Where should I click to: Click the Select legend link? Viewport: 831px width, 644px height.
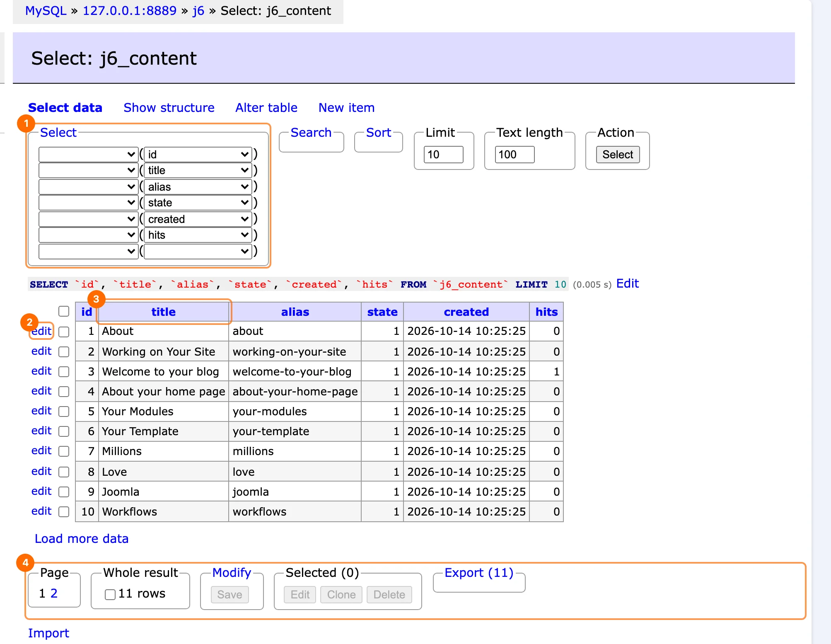click(x=58, y=133)
